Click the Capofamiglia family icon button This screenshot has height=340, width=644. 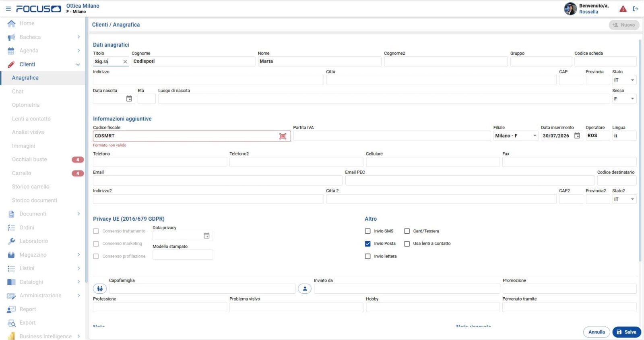tap(100, 289)
